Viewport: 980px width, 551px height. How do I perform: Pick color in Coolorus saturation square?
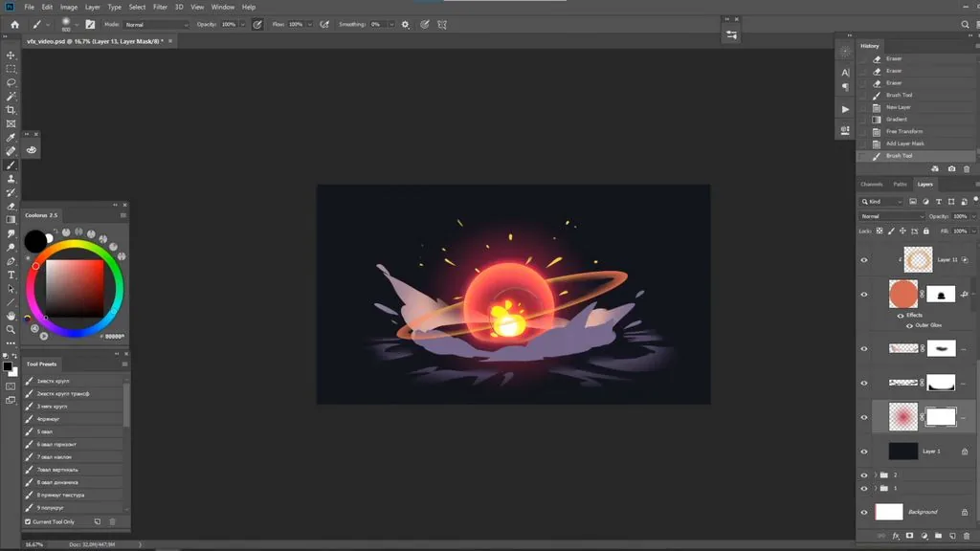pos(75,289)
